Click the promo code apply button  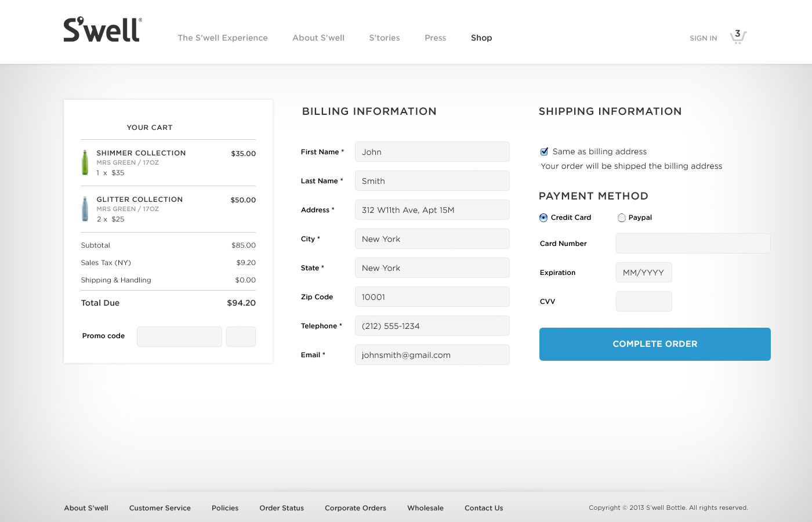coord(241,336)
